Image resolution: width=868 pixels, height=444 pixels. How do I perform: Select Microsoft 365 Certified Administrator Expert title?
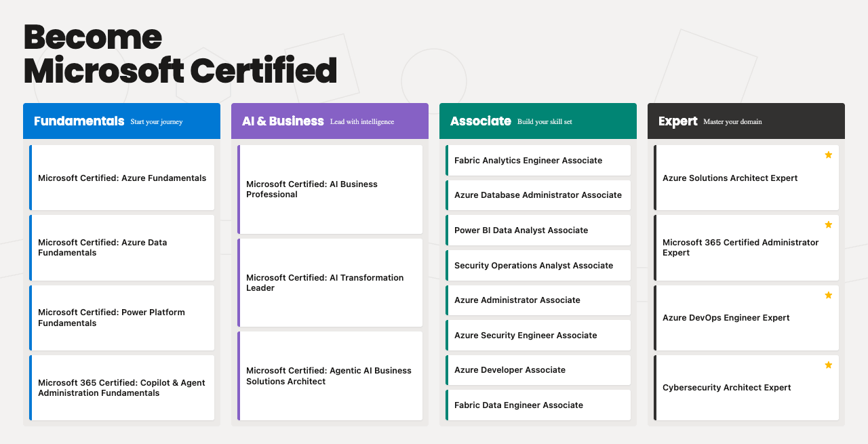pos(741,247)
